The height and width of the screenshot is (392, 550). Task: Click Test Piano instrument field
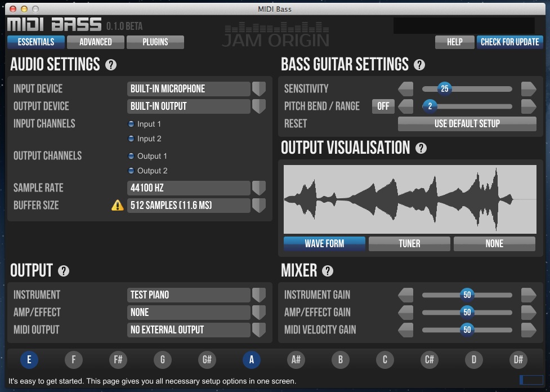pos(189,295)
